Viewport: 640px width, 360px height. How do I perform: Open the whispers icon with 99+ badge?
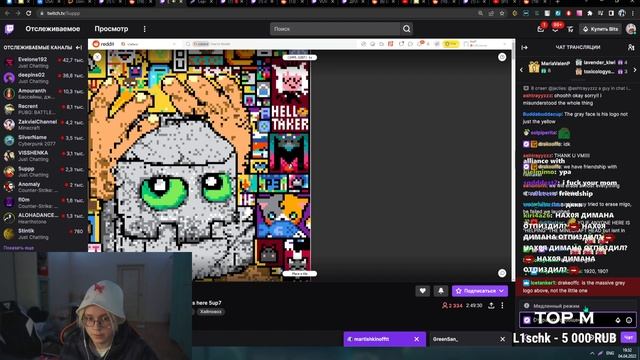(x=555, y=29)
